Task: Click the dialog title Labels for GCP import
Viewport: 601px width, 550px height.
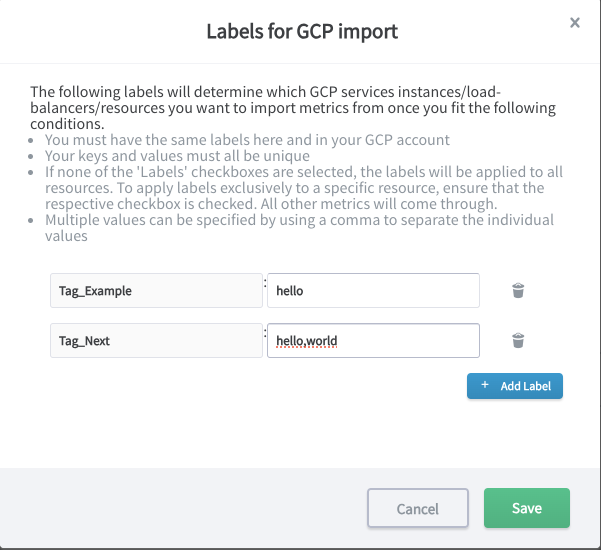Action: pos(302,31)
